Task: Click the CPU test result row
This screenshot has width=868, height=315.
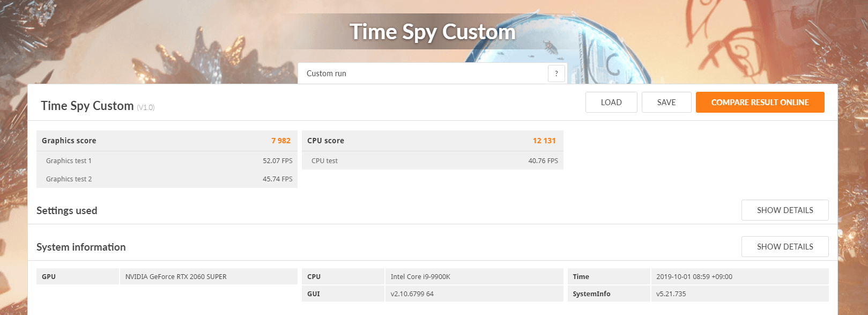Action: [432, 161]
